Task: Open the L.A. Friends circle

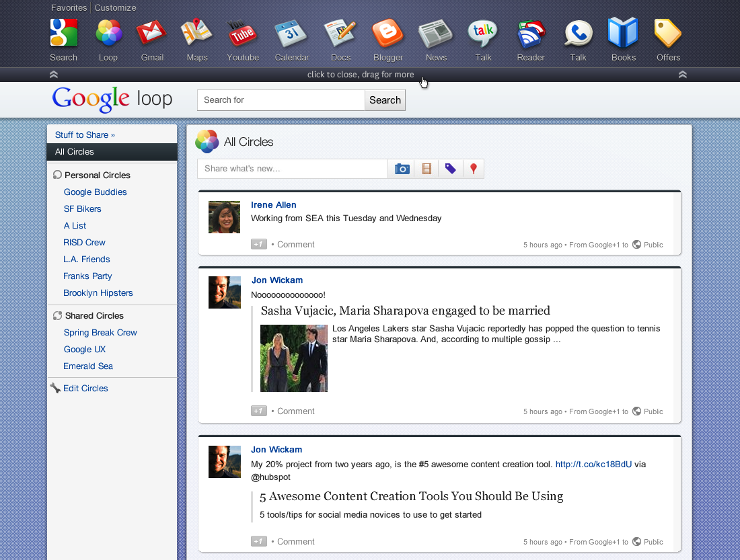Action: coord(86,259)
